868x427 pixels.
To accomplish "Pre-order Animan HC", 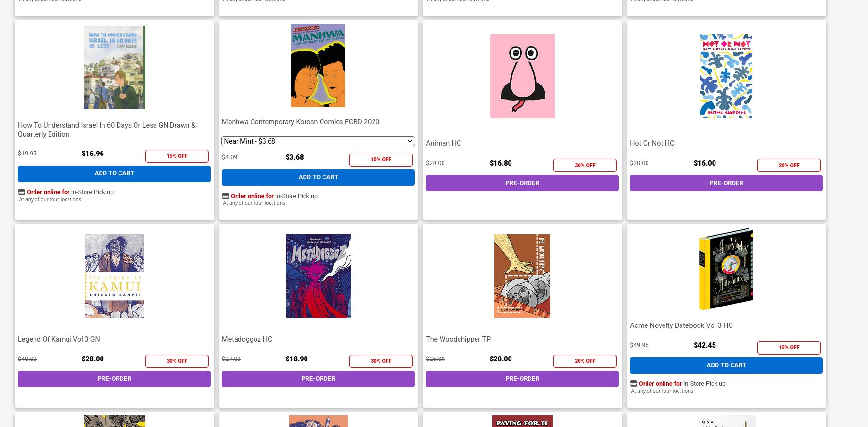I will click(522, 183).
